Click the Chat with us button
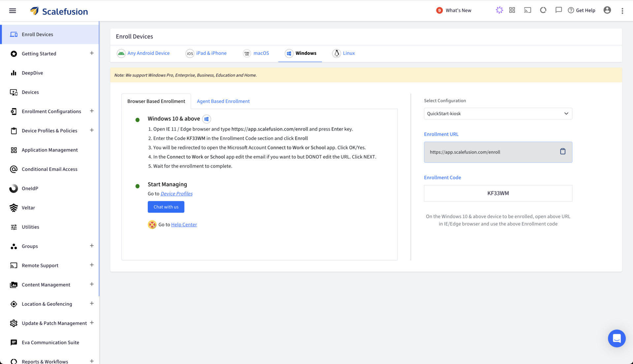Viewport: 633px width, 364px height. (166, 207)
